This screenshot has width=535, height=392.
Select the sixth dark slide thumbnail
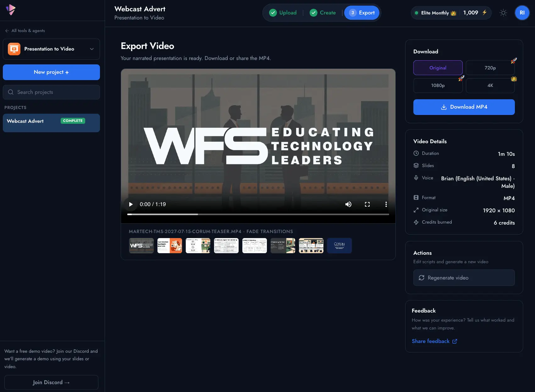point(283,246)
